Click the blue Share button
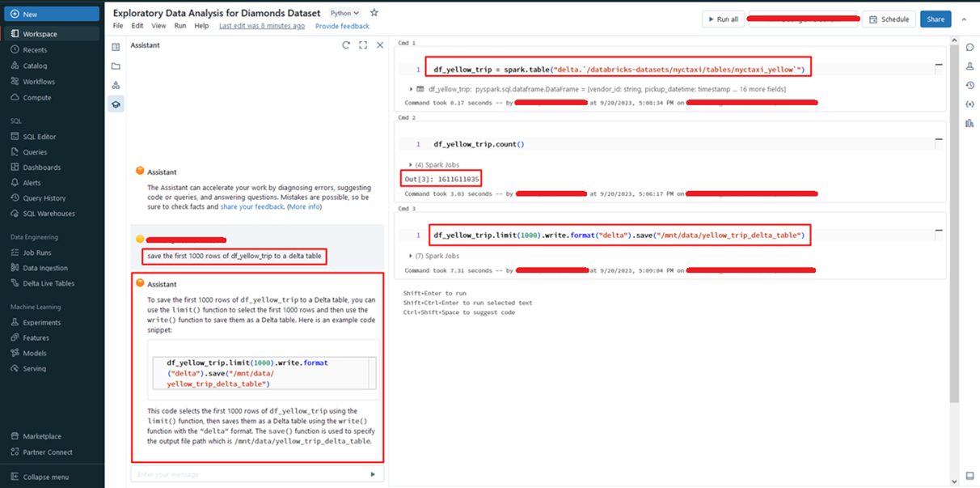This screenshot has width=980, height=488. [936, 19]
